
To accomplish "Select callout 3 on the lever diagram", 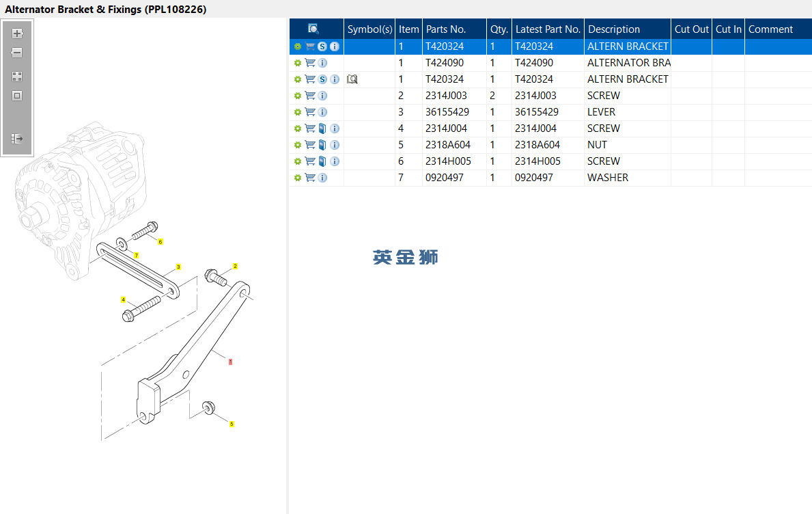I will pos(178,267).
